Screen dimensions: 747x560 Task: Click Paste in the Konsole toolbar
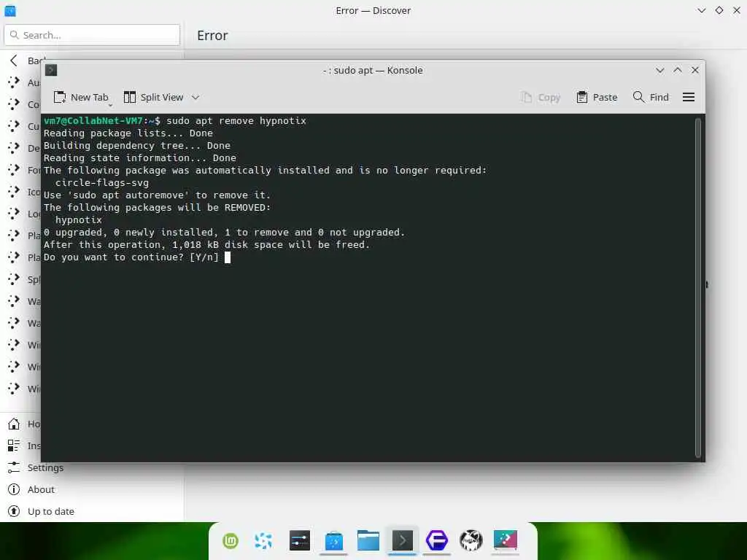(x=597, y=97)
